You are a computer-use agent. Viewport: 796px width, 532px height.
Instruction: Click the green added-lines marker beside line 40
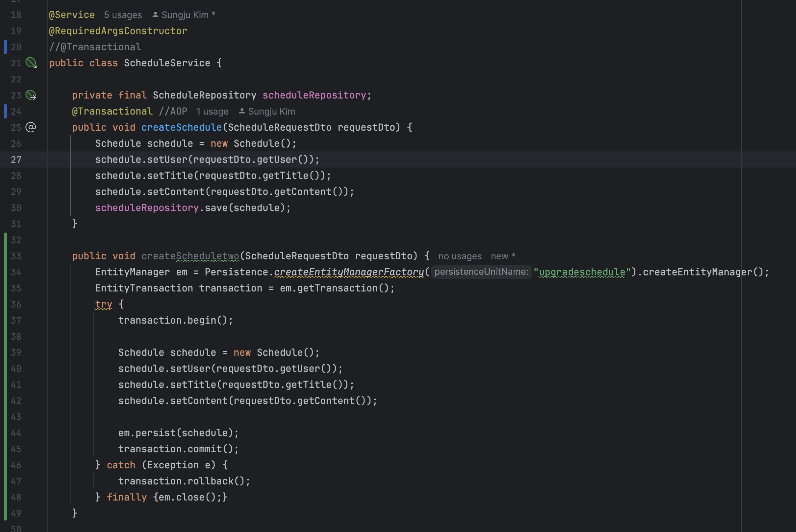pos(5,369)
